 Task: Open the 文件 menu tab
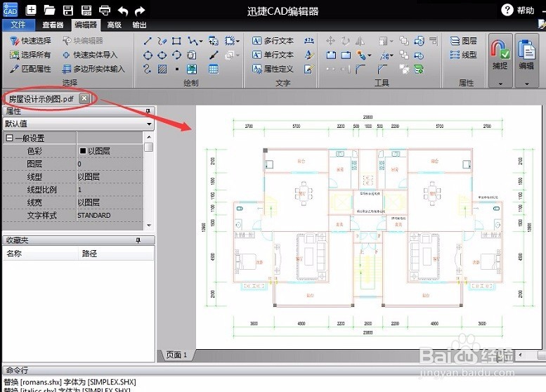coord(18,25)
